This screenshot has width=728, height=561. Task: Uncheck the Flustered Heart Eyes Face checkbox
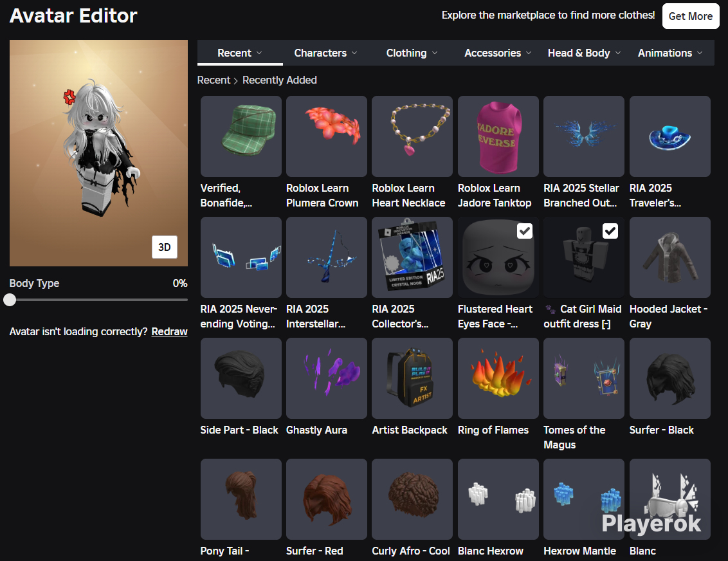[x=525, y=231]
